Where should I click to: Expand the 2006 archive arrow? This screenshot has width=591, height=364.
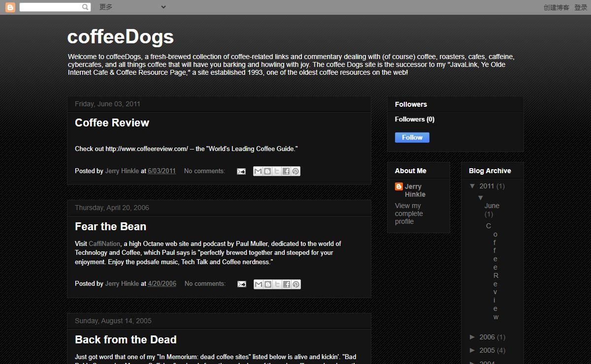[x=473, y=337]
